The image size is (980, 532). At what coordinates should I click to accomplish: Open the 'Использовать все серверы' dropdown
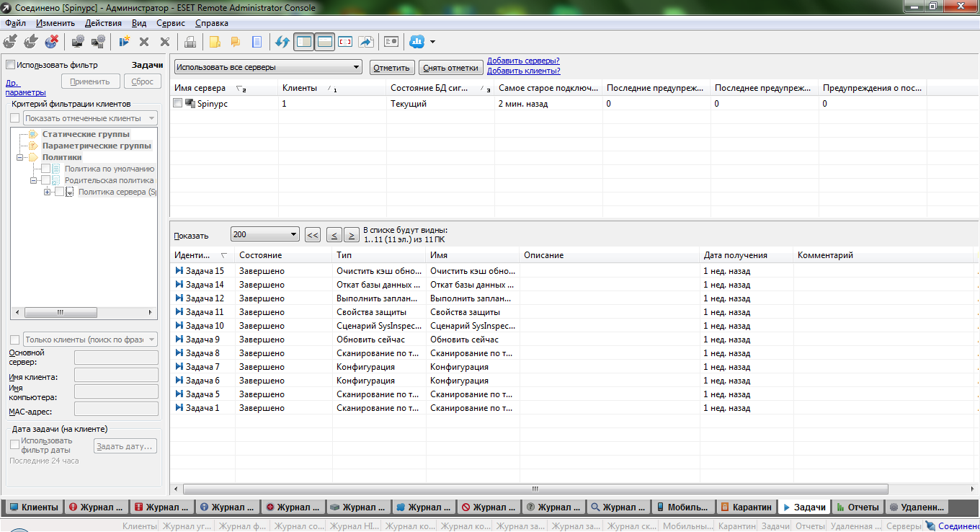[x=268, y=67]
